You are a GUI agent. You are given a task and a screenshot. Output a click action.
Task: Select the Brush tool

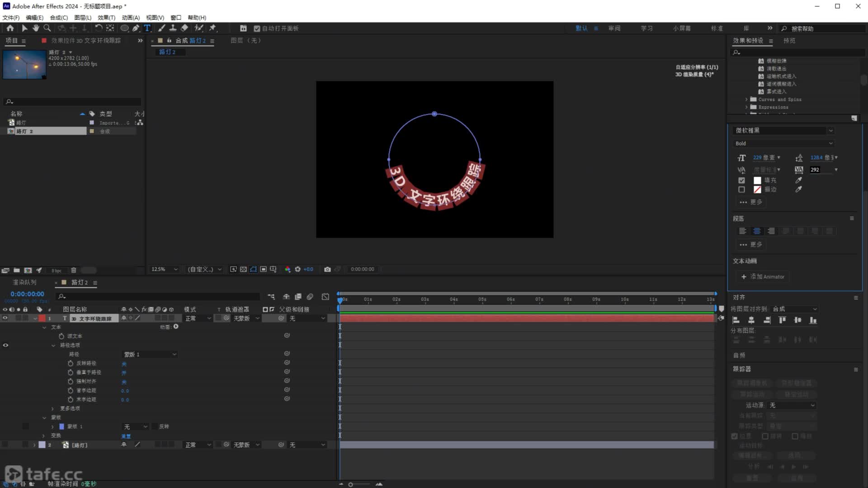pos(161,28)
